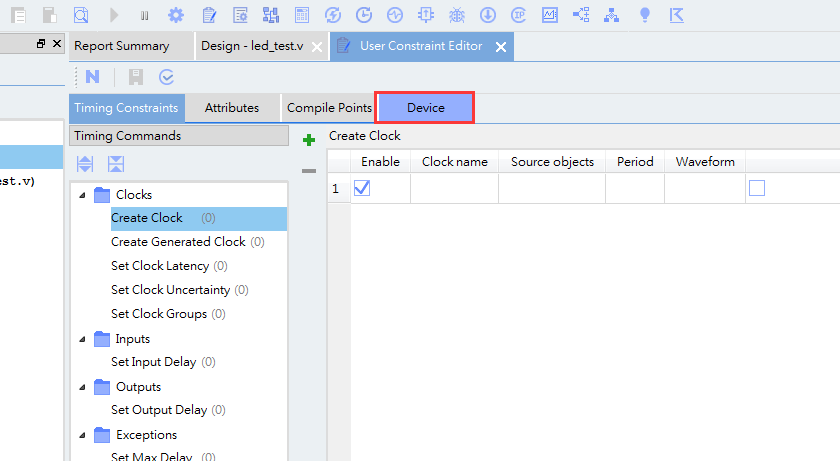Open the Attributes tab
Viewport: 840px width, 461px height.
[232, 108]
